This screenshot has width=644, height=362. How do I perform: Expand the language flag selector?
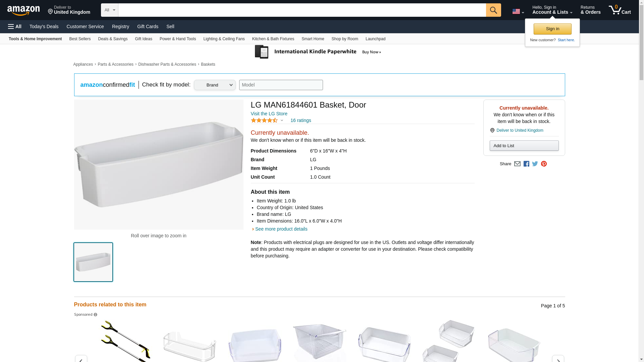[x=518, y=11]
